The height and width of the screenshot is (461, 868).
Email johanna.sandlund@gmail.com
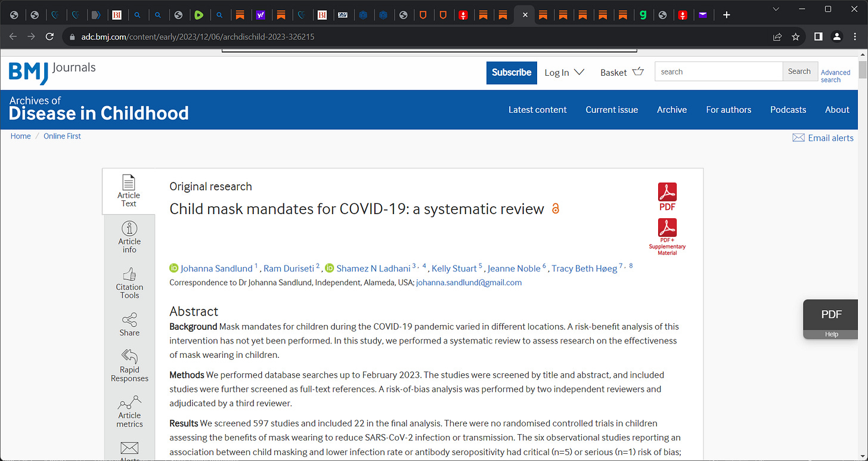point(469,283)
